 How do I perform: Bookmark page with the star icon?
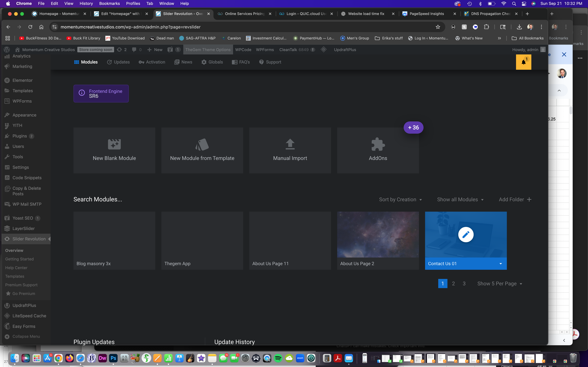[x=438, y=27]
